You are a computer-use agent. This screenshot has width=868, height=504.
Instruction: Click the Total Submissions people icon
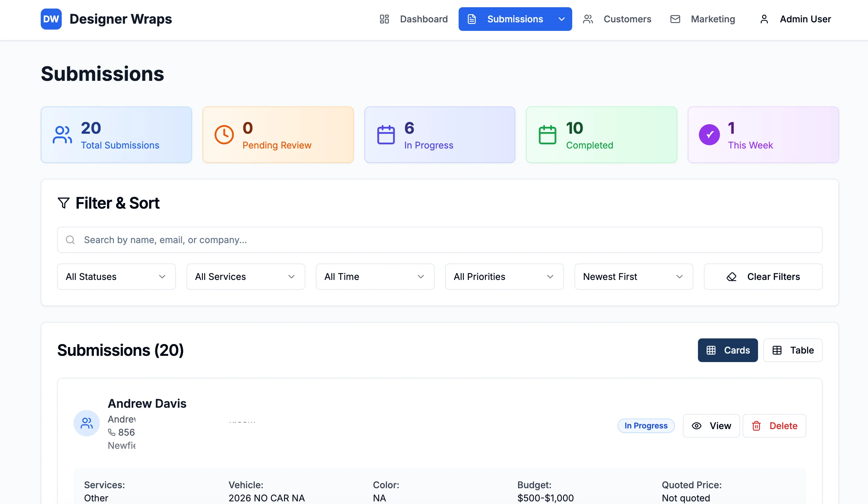click(62, 135)
